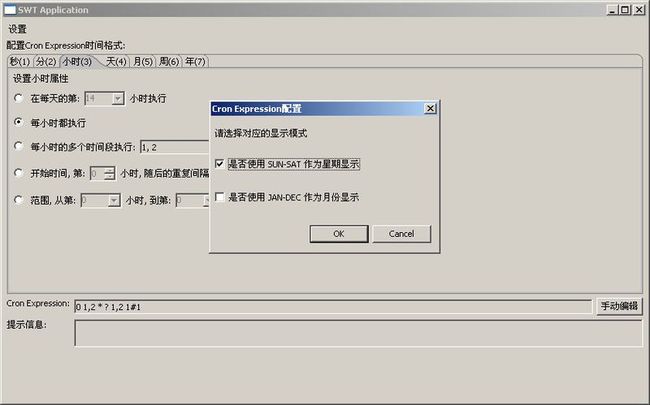The image size is (650, 405).
Task: Close the Cron Expression配置 dialog
Action: point(430,109)
